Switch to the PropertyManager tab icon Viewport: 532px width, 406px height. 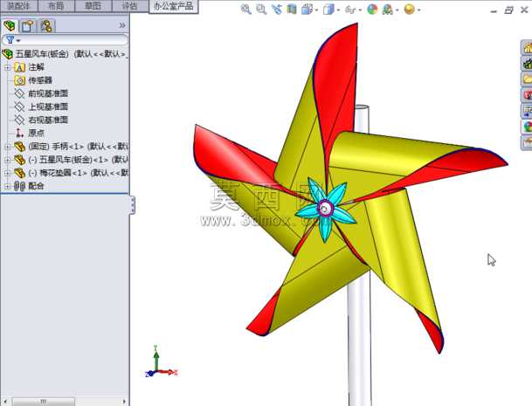[27, 26]
